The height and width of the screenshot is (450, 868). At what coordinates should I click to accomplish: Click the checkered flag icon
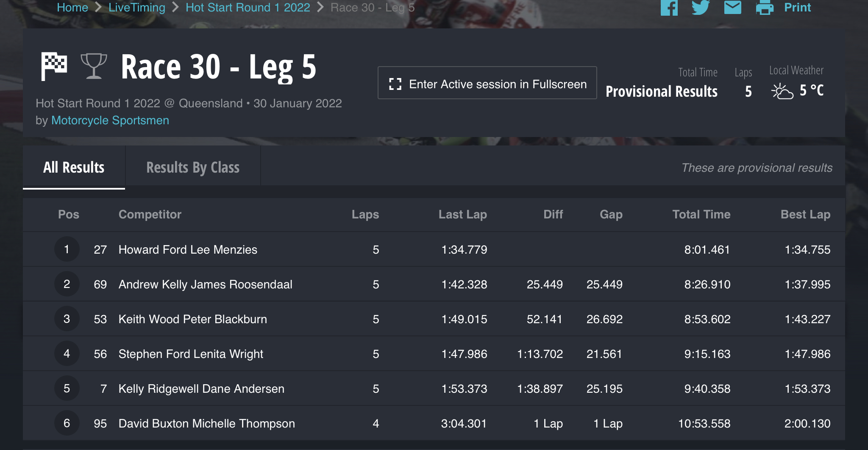[x=54, y=66]
